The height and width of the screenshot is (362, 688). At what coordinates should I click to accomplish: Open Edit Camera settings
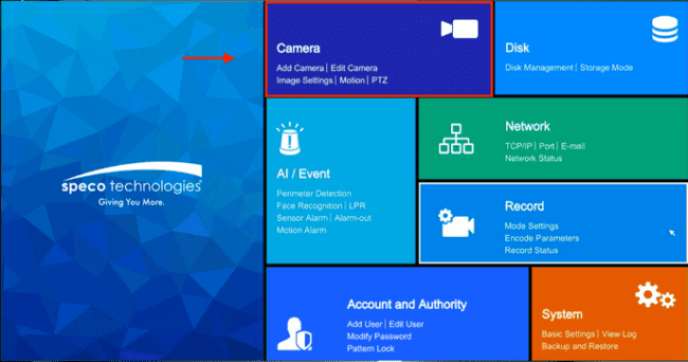click(x=354, y=68)
